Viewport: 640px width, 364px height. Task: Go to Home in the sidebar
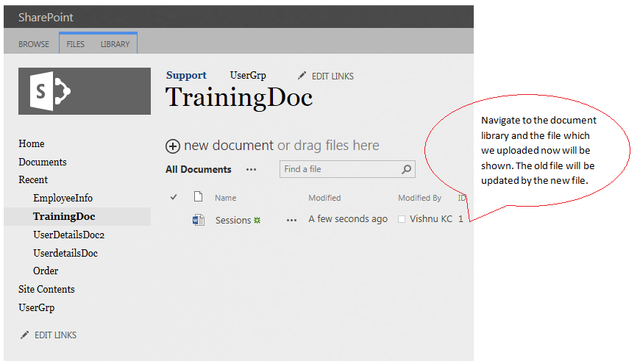(x=32, y=143)
